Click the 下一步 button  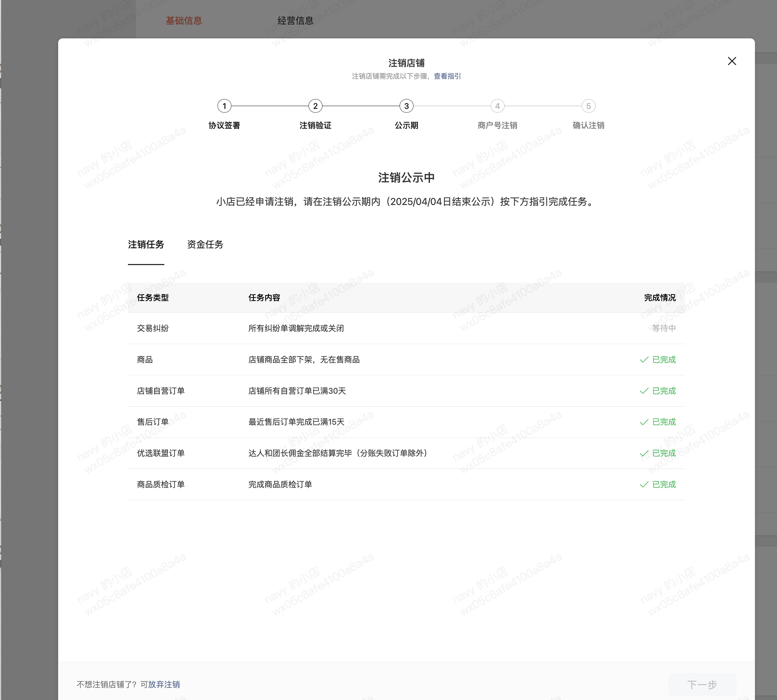(702, 684)
